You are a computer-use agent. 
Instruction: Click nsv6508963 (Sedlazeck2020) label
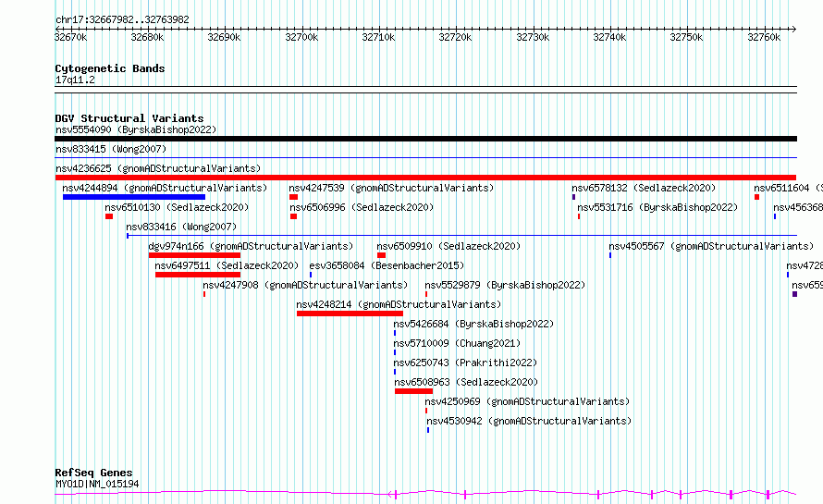pyautogui.click(x=467, y=382)
